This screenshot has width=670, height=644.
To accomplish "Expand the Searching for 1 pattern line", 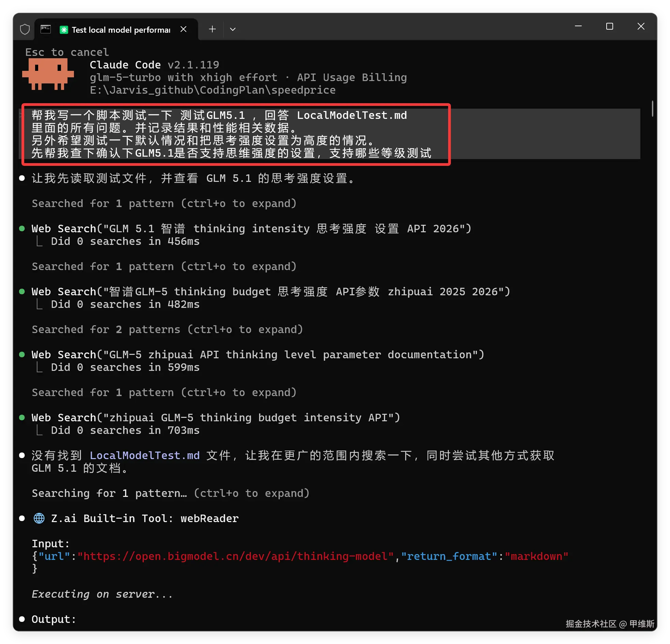I will coord(170,493).
